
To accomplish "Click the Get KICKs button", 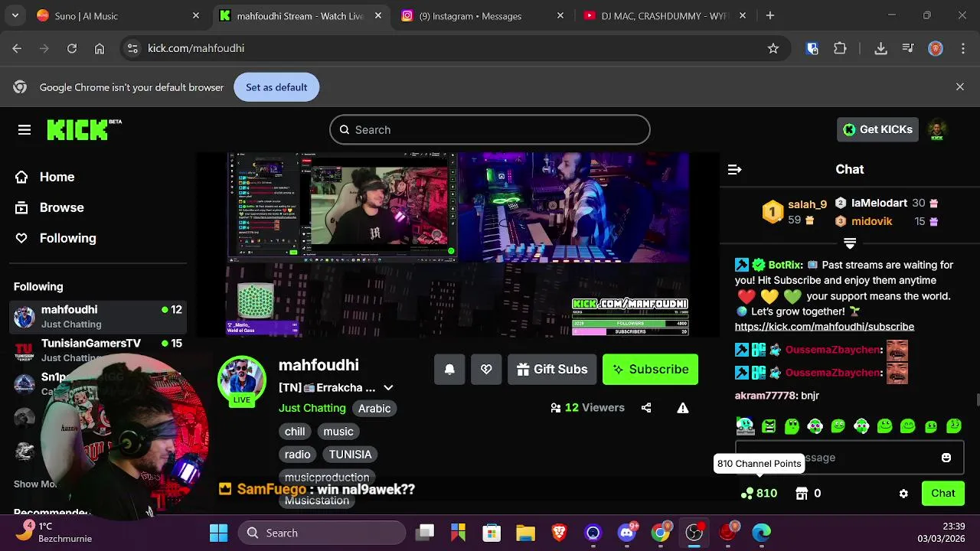I will click(x=877, y=129).
